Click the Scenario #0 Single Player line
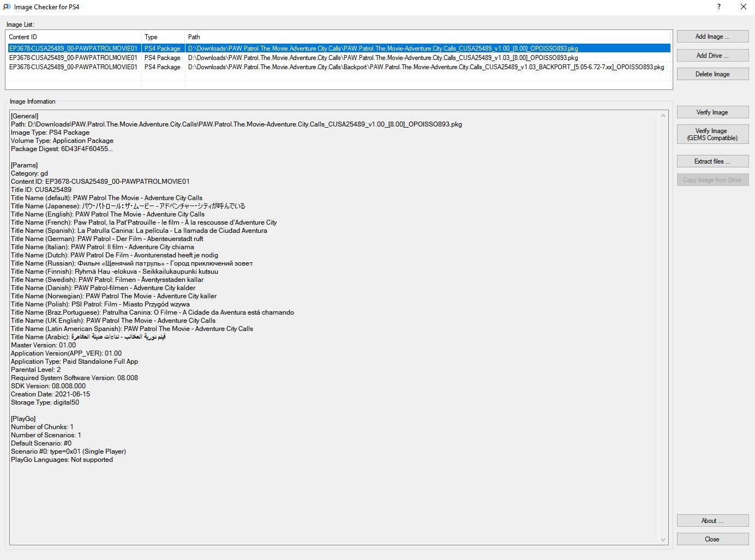 click(68, 451)
